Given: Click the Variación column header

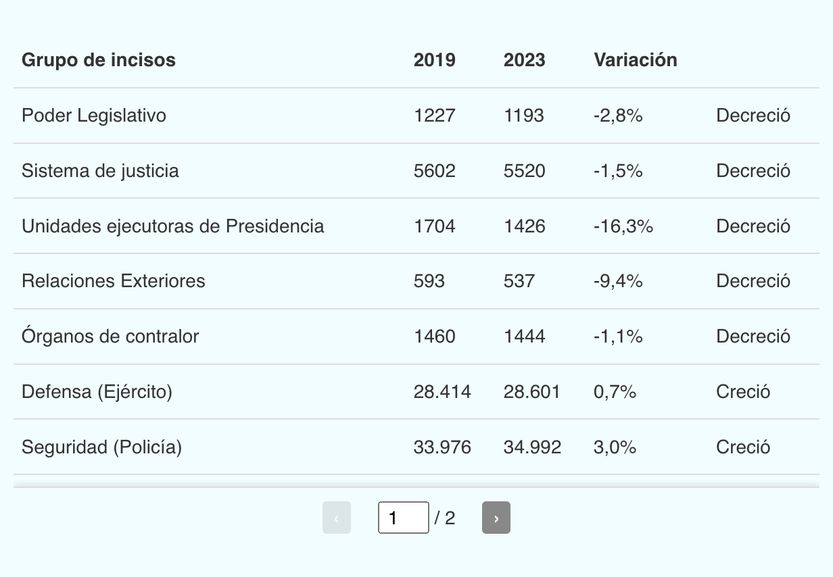Looking at the screenshot, I should click(x=635, y=60).
